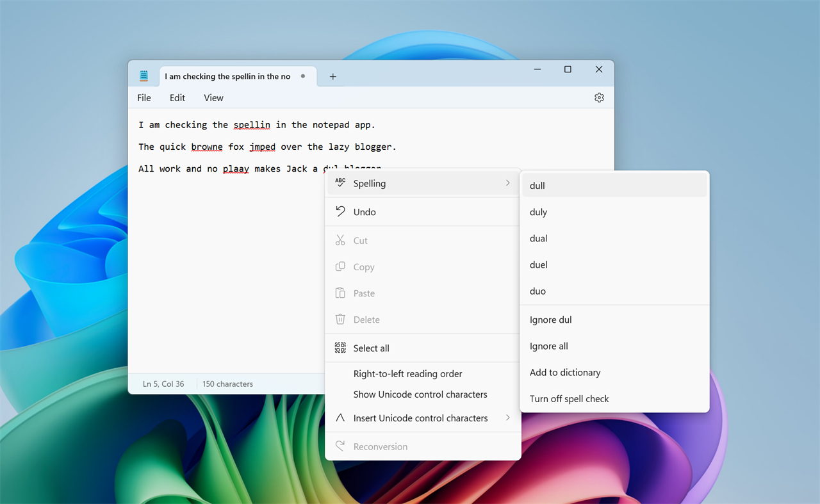Screen dimensions: 820x504
Task: Click the ABC Spelling icon in context menu
Action: 340,183
